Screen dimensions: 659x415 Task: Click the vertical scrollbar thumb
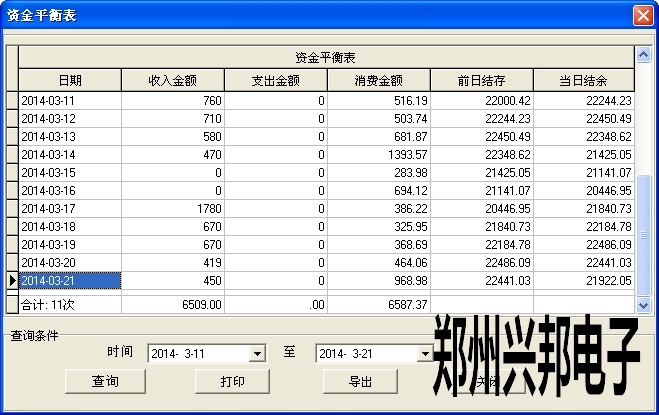(643, 235)
